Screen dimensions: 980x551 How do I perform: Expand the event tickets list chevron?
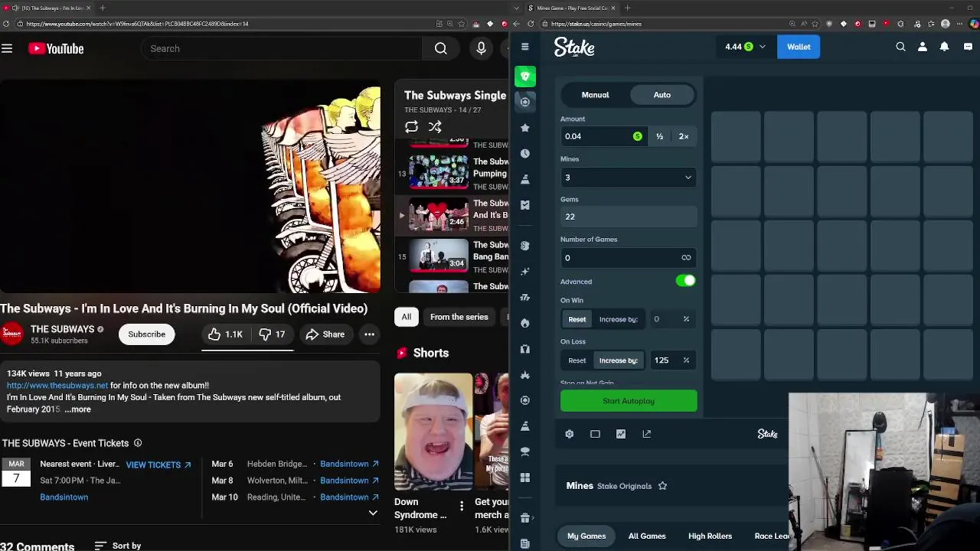click(x=373, y=513)
